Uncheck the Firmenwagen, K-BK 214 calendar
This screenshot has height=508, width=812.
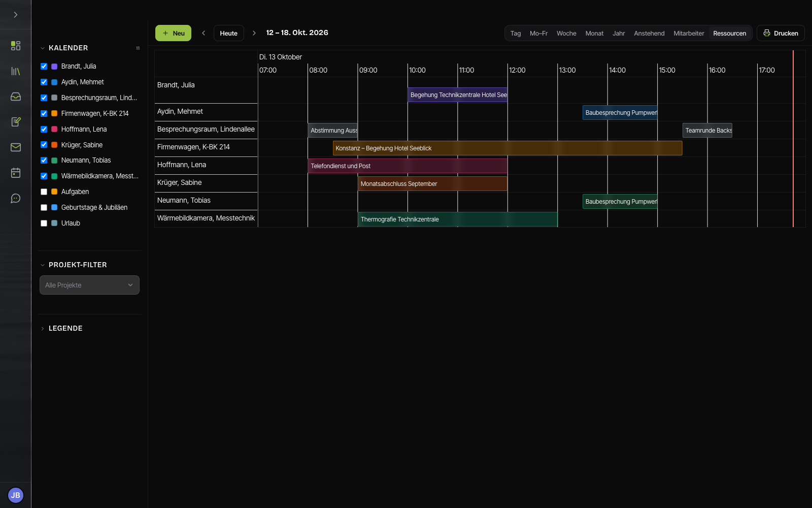44,113
